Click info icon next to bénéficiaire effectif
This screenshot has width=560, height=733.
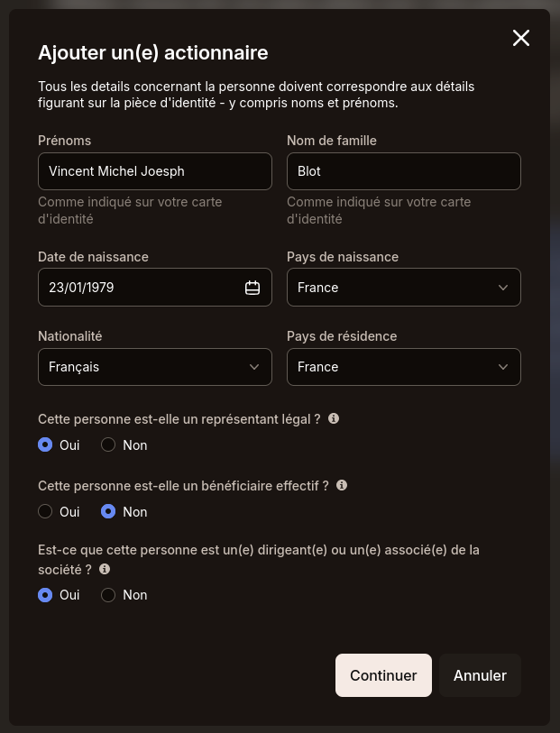pyautogui.click(x=342, y=485)
